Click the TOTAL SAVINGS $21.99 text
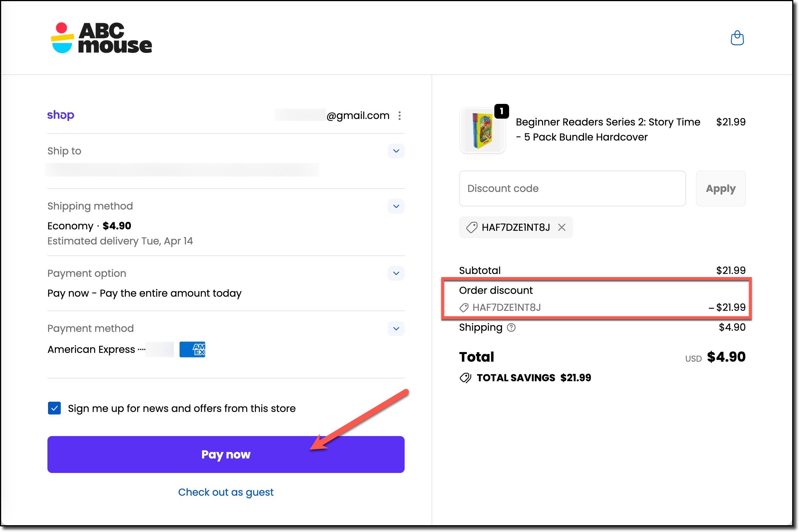This screenshot has width=799, height=532. pyautogui.click(x=534, y=378)
